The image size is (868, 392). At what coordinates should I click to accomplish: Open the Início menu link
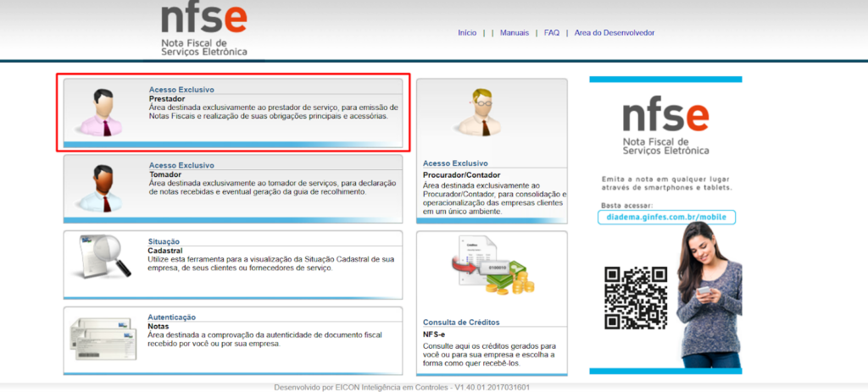(x=467, y=33)
